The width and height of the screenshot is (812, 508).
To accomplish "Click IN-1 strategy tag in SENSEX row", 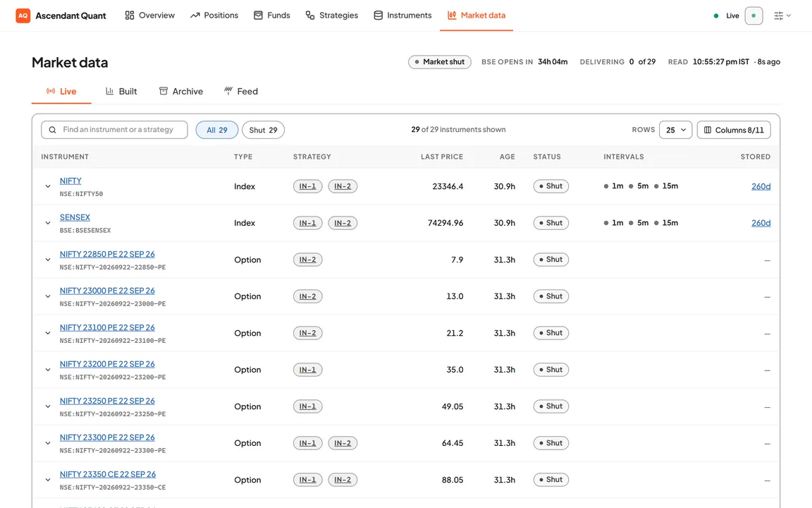I will point(307,223).
